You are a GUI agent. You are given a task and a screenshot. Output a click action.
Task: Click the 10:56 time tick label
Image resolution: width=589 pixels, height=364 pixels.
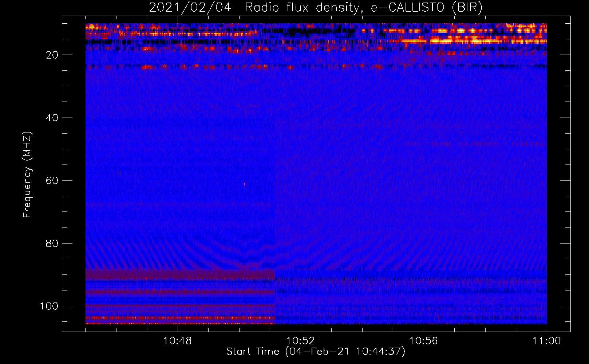point(423,341)
